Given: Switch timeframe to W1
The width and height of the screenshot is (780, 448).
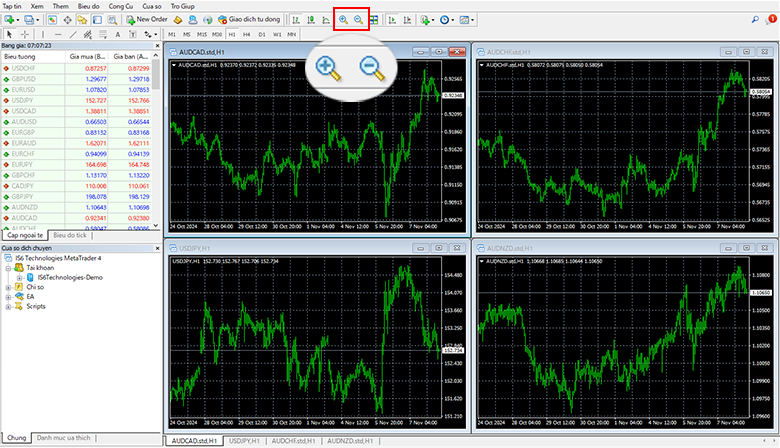Looking at the screenshot, I should [277, 34].
